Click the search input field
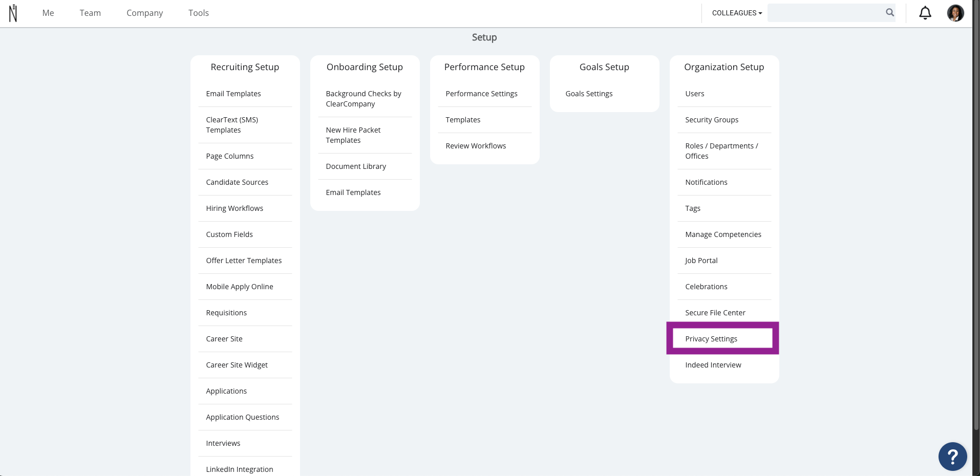 pyautogui.click(x=825, y=13)
